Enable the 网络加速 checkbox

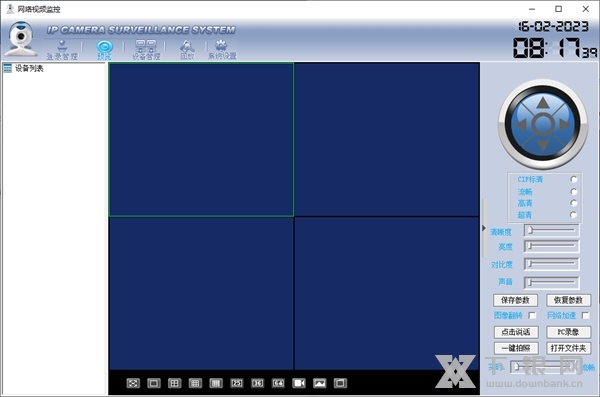click(585, 315)
